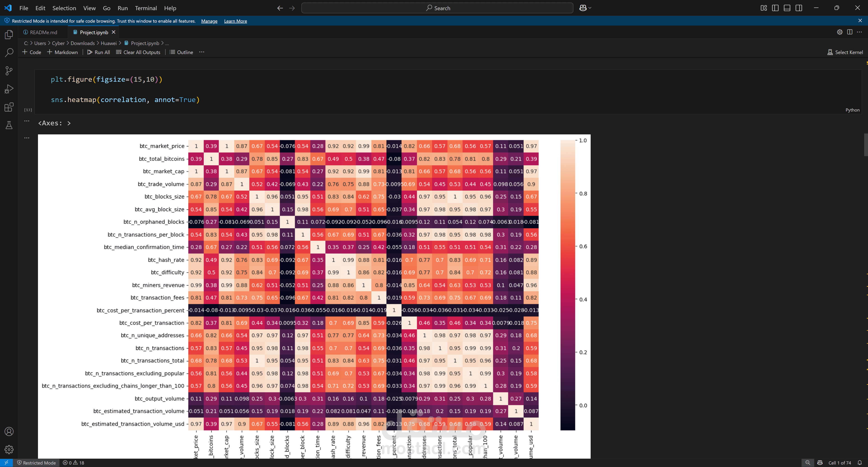Viewport: 868px width, 467px height.
Task: Toggle the primary side bar layout button
Action: [775, 8]
